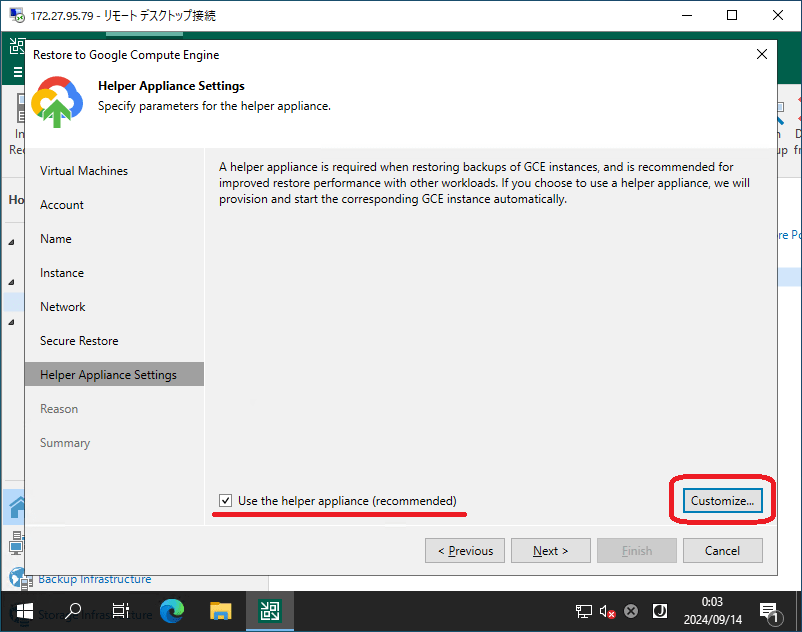Launch Microsoft Edge from taskbar
The height and width of the screenshot is (632, 802).
pyautogui.click(x=172, y=611)
